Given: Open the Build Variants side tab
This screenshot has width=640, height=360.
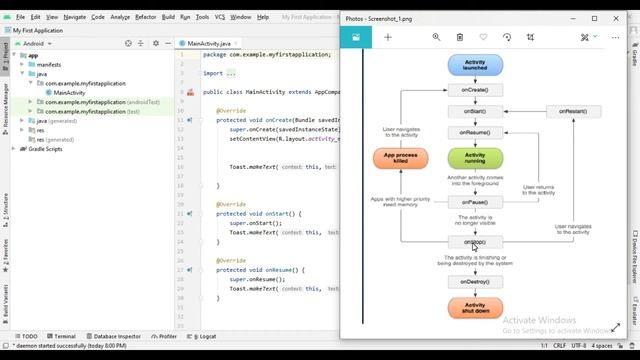Looking at the screenshot, I should coord(5,304).
